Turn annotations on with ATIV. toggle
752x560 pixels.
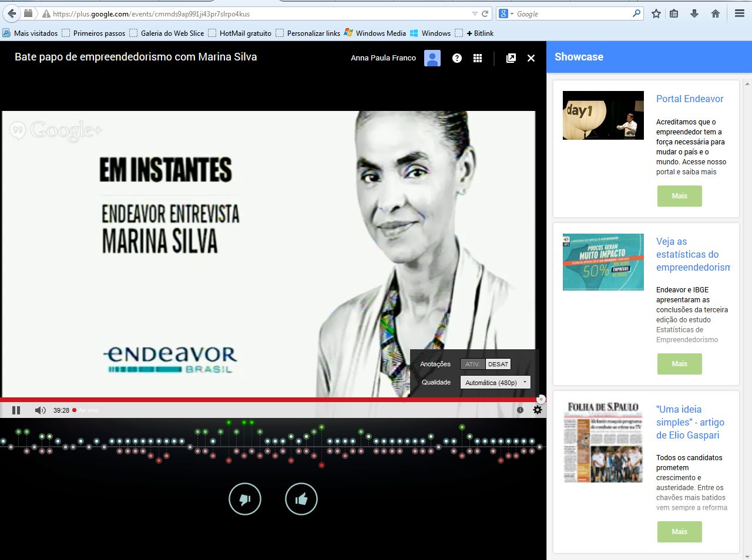pyautogui.click(x=473, y=364)
